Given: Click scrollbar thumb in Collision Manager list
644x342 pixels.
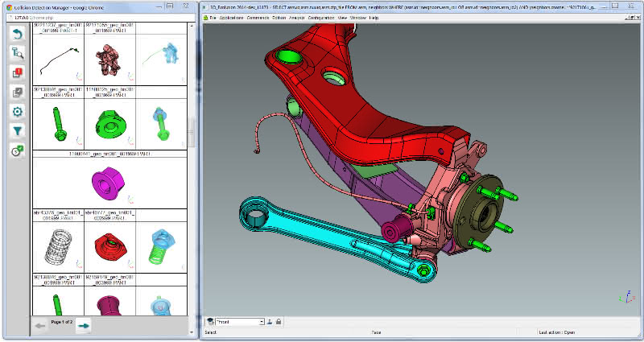Looking at the screenshot, I should pyautogui.click(x=192, y=132).
